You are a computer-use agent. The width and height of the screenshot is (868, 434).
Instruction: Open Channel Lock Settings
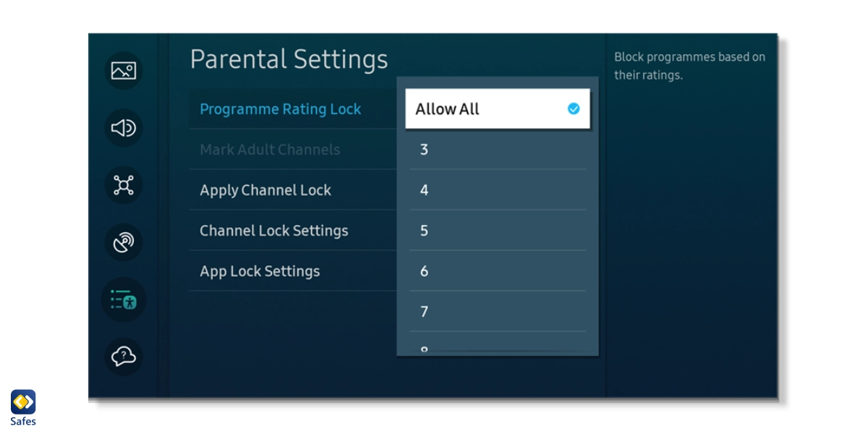click(x=274, y=230)
